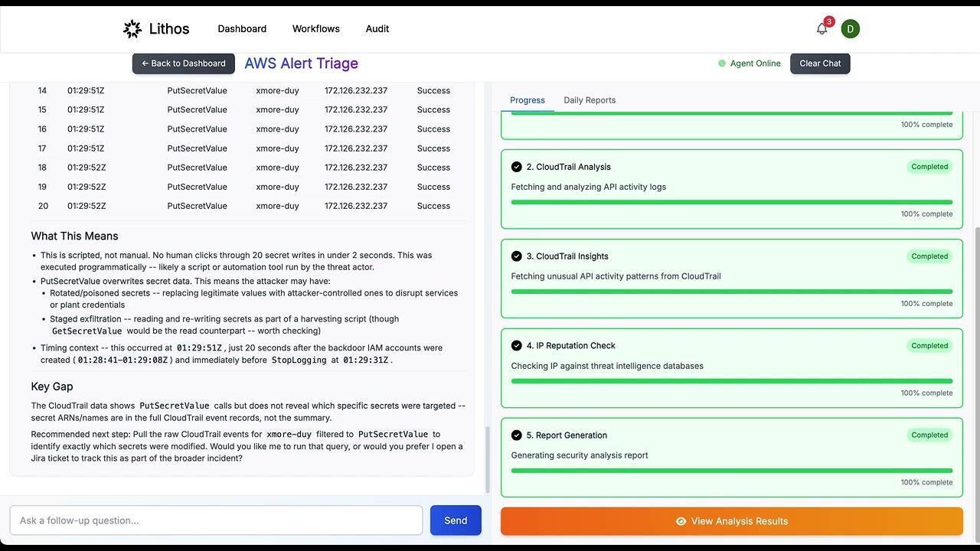Viewport: 980px width, 551px height.
Task: Clear the chat history
Action: click(820, 64)
